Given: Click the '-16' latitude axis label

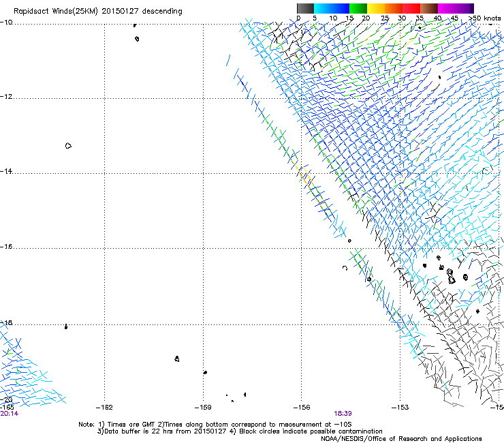Looking at the screenshot, I should [x=6, y=246].
